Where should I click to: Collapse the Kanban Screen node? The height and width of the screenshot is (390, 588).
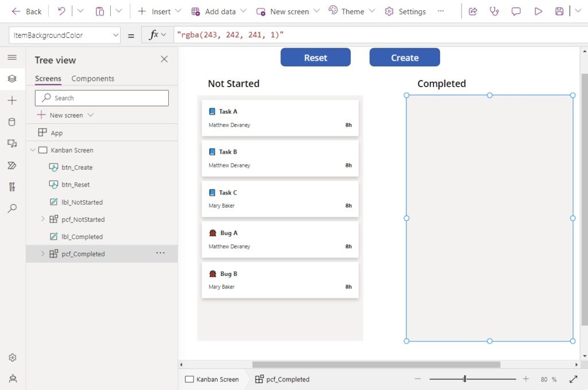[33, 150]
